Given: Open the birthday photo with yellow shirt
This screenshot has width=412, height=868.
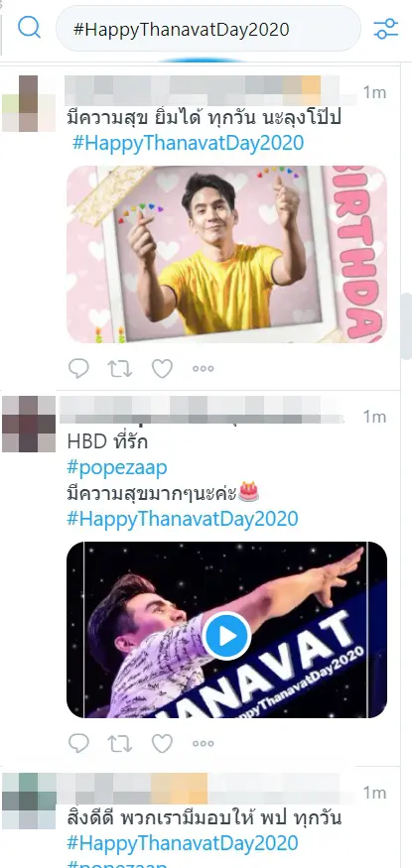Looking at the screenshot, I should click(226, 254).
